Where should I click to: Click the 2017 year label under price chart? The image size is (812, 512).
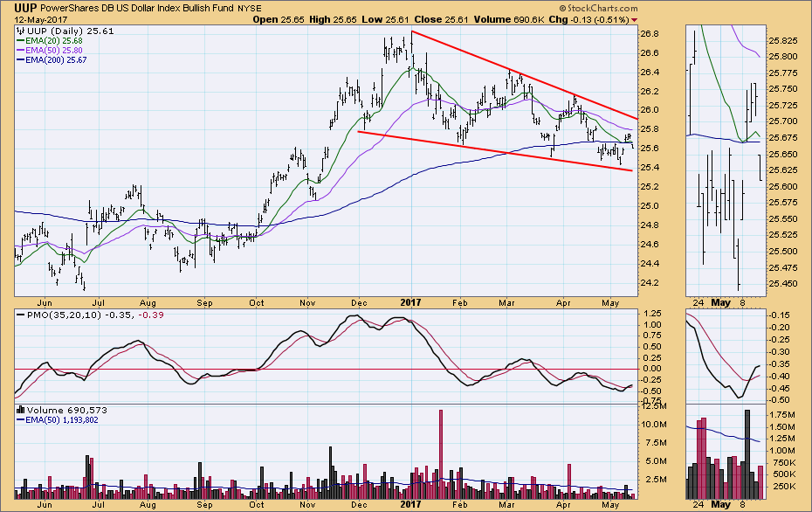[x=411, y=302]
